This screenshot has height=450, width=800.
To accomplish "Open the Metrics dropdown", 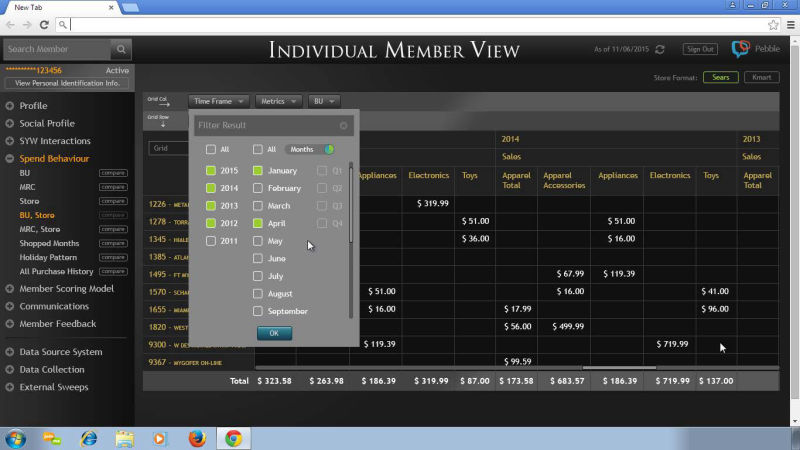I will coord(279,101).
